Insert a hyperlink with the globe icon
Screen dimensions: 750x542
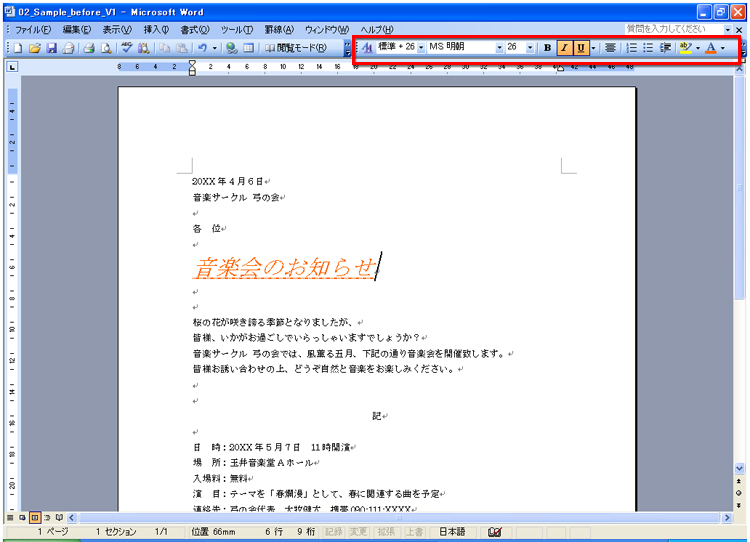pos(232,48)
